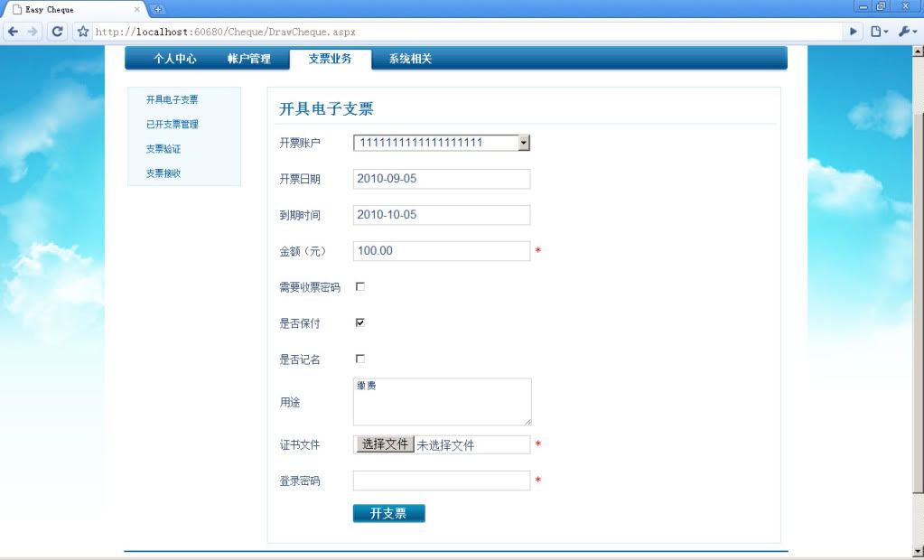Expand the 开票账户 account dropdown
This screenshot has width=924, height=560.
[523, 143]
